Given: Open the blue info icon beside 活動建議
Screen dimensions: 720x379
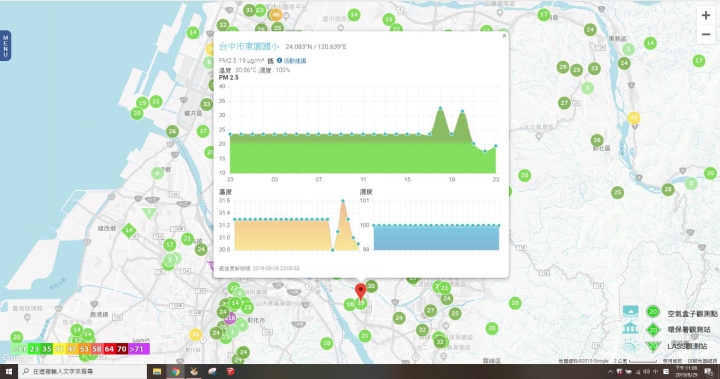Looking at the screenshot, I should [279, 60].
